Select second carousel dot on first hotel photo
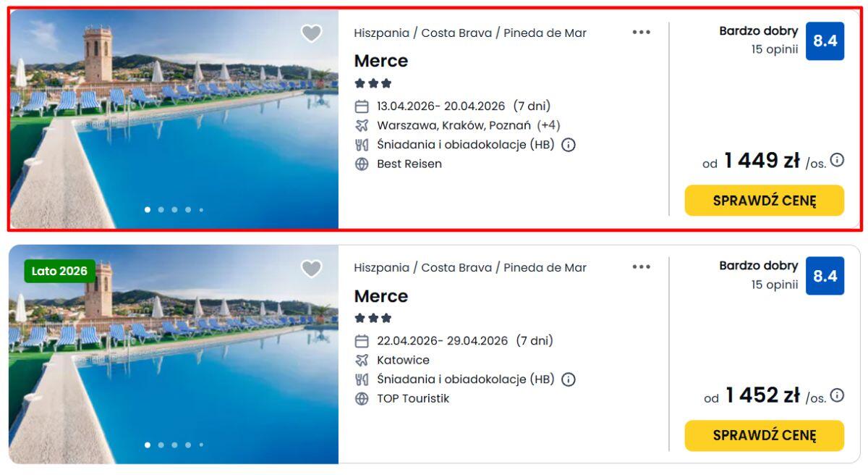Screen dimensions: 868x475 pyautogui.click(x=161, y=210)
